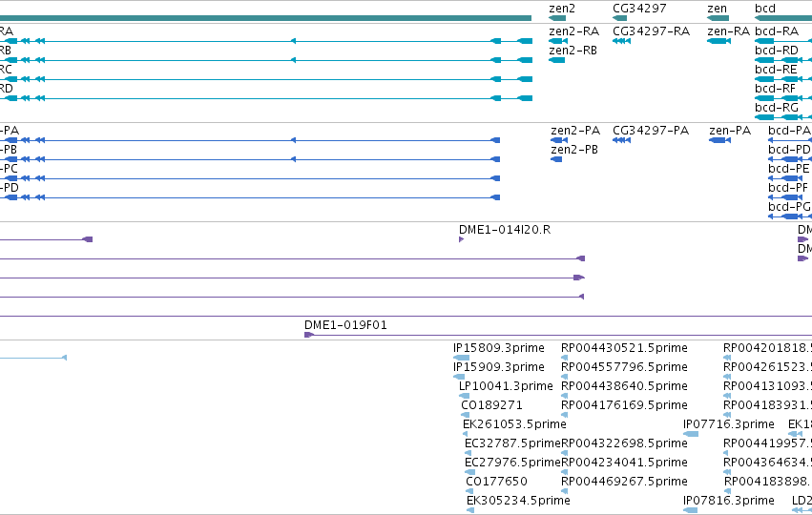Click the CO189271 EST feature

[465, 415]
